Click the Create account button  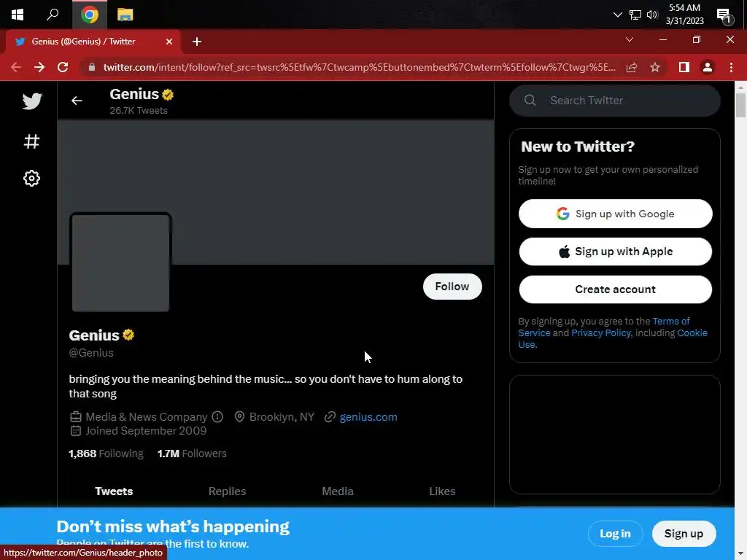click(615, 289)
